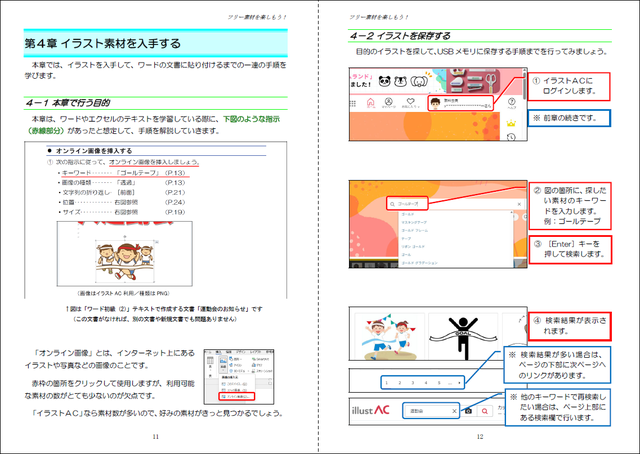Screen dimensions: 640x454
Task: Click the 運動会 search input field
Action: coord(431,411)
